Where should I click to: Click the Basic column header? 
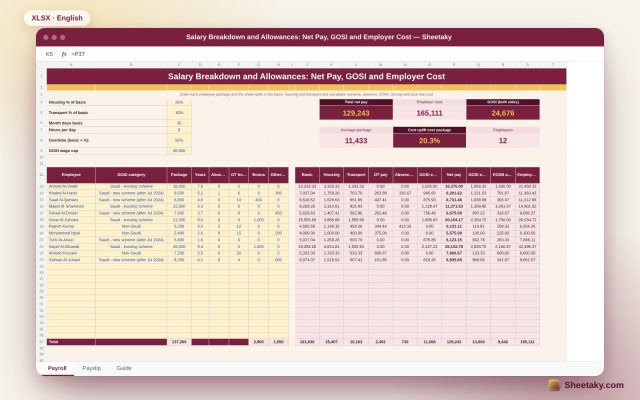coord(307,175)
